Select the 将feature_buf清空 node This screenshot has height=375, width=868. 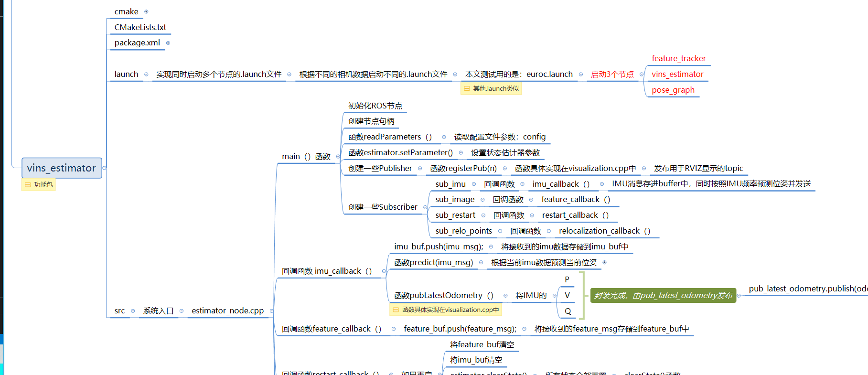(x=482, y=345)
